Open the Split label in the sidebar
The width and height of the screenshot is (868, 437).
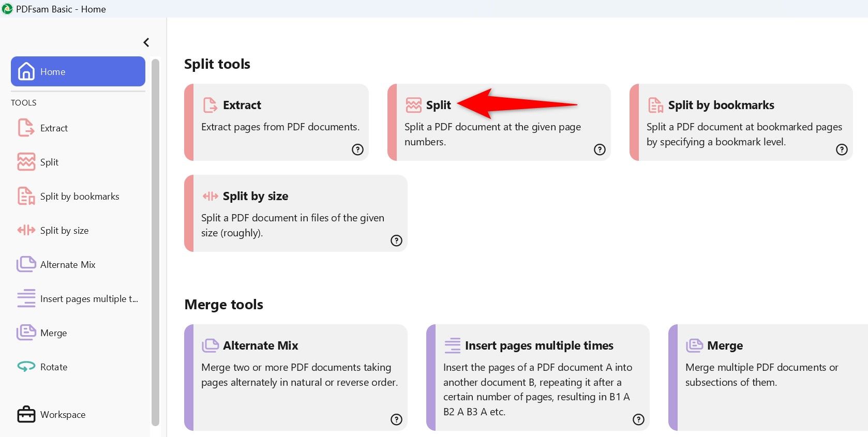[x=49, y=162]
